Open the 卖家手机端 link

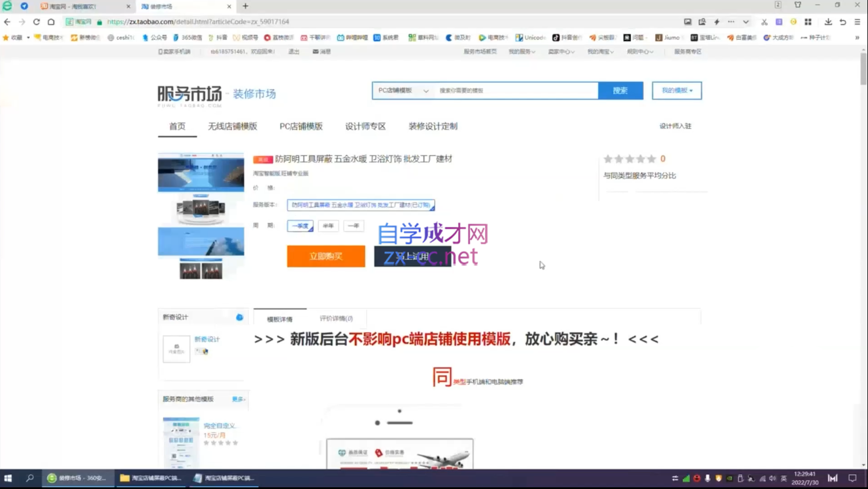click(x=174, y=51)
